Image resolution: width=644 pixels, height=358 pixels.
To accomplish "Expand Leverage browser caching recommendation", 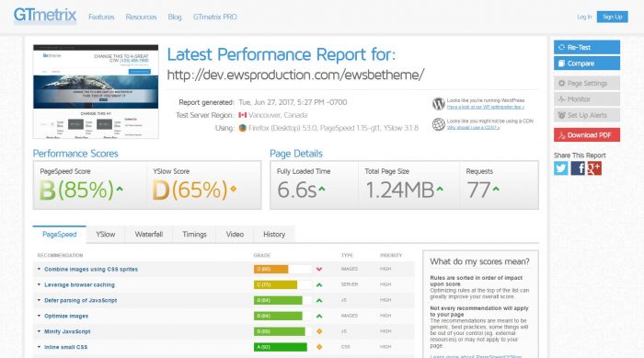I will [x=79, y=285].
